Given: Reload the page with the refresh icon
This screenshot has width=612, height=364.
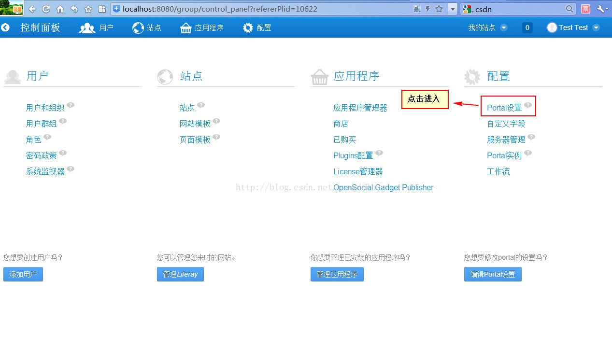Looking at the screenshot, I should tap(46, 9).
